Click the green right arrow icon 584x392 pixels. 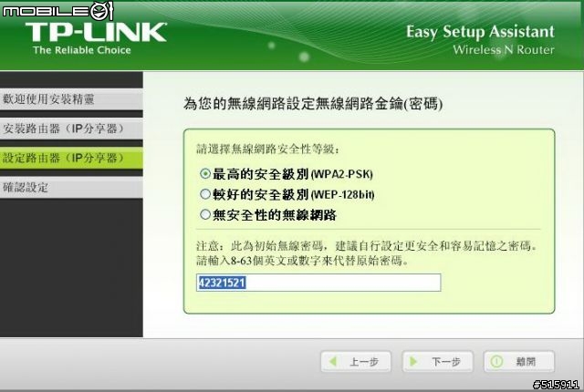coord(413,361)
